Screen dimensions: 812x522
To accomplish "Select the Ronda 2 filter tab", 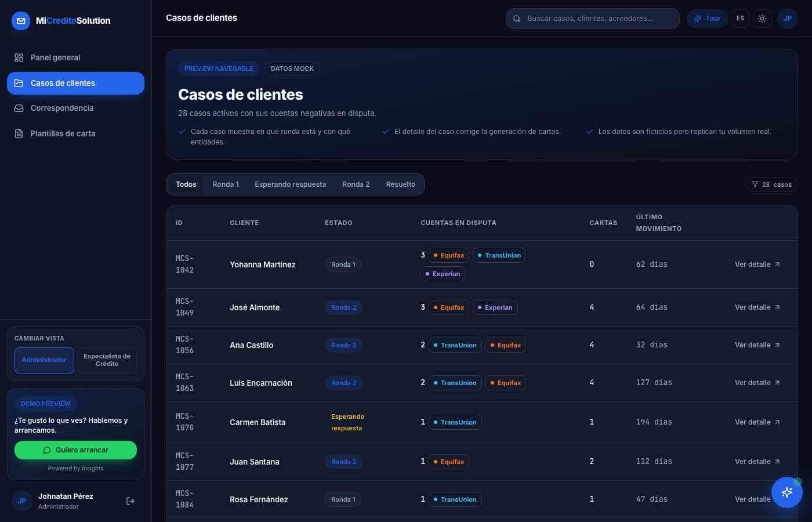I will click(356, 184).
